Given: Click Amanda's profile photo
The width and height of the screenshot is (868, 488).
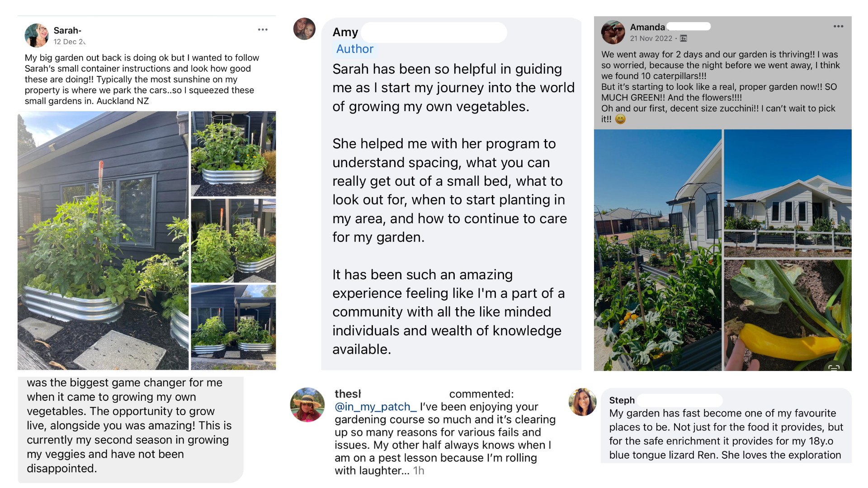Looking at the screenshot, I should tap(613, 32).
